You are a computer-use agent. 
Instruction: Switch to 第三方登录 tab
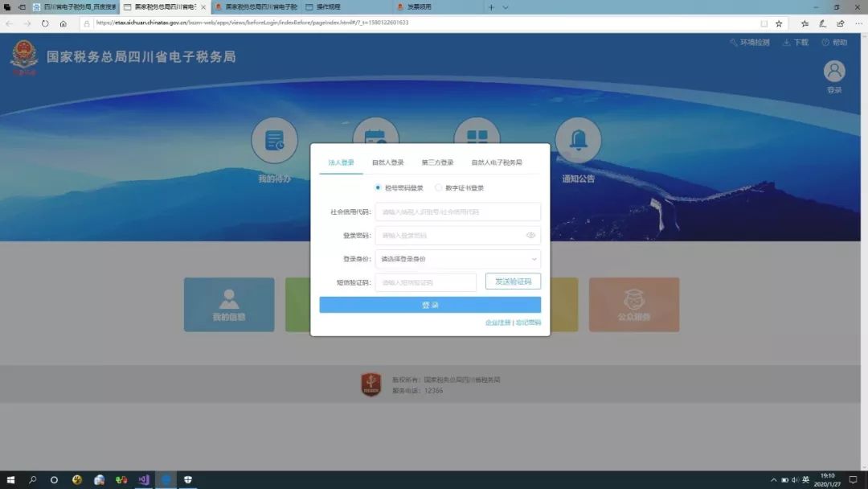pos(437,162)
